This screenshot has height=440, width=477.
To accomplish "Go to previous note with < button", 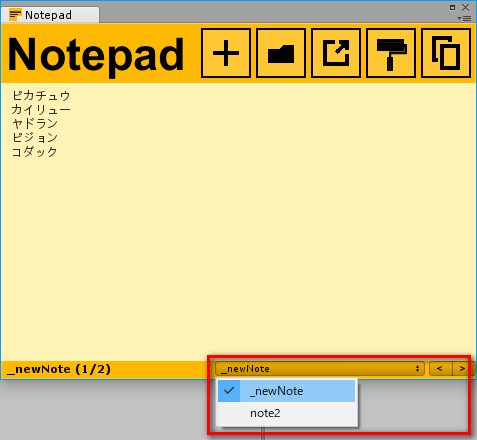I will tap(440, 369).
